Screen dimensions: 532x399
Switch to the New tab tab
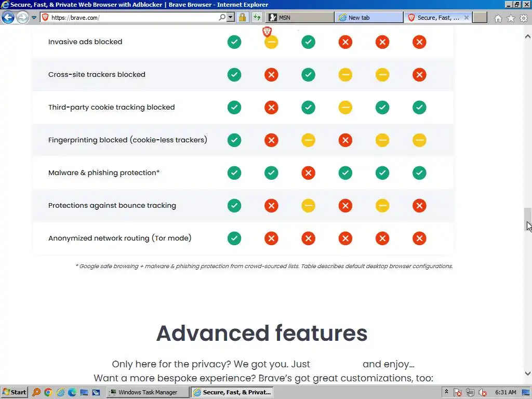coord(369,18)
